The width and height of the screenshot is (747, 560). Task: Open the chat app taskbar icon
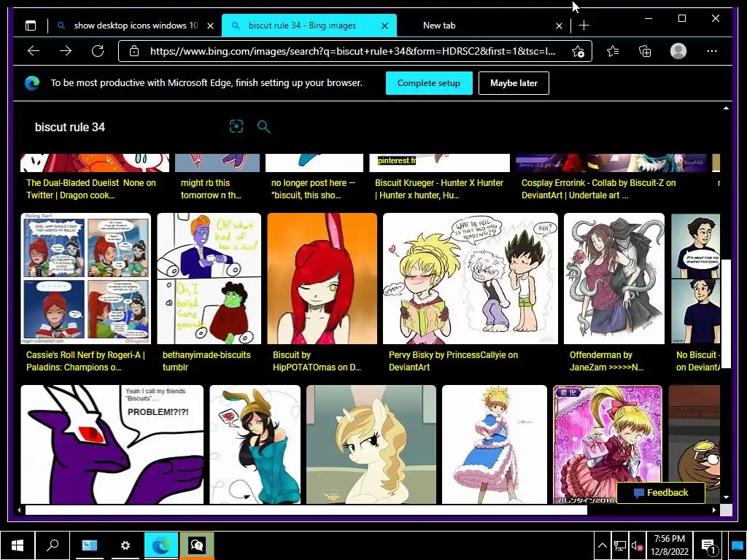click(x=197, y=545)
